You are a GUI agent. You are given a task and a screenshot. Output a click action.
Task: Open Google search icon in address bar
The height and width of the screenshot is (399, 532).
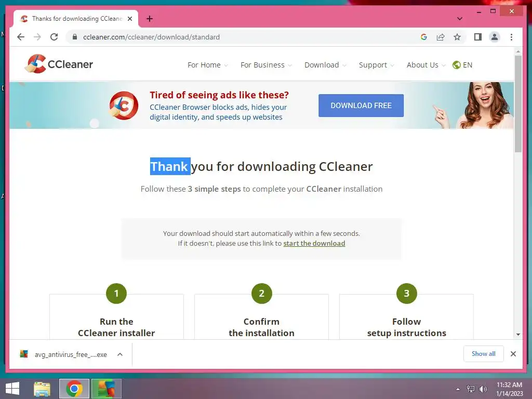click(424, 37)
